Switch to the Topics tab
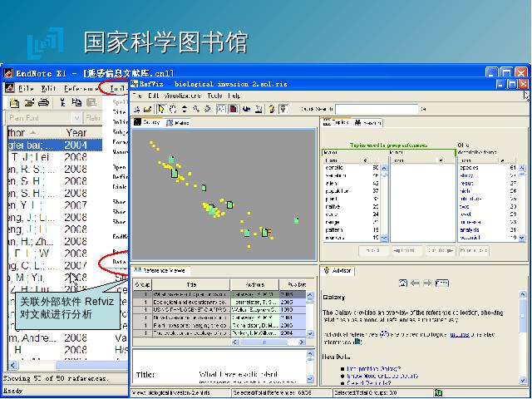Screen dimensions: 532x399 [336, 122]
